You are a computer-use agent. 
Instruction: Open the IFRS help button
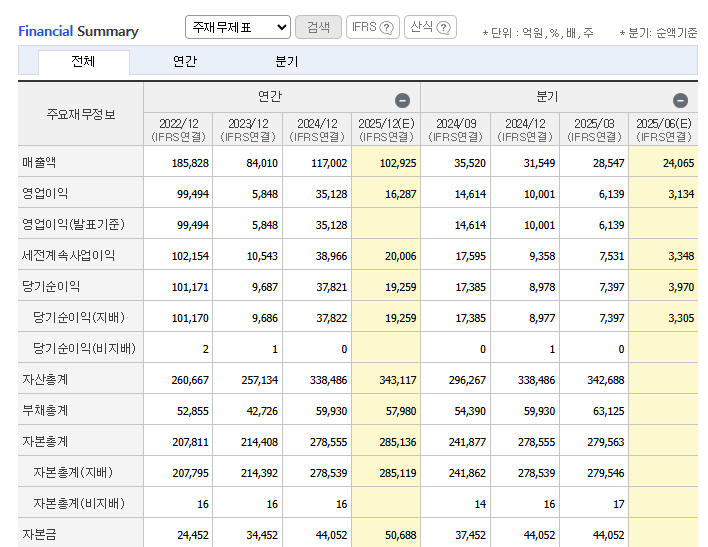373,27
